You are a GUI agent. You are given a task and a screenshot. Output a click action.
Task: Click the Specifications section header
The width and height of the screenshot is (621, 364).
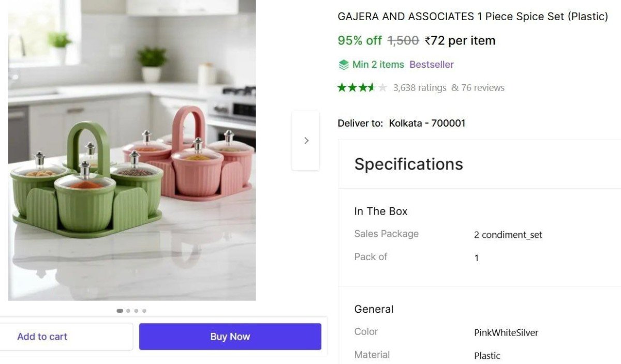408,164
